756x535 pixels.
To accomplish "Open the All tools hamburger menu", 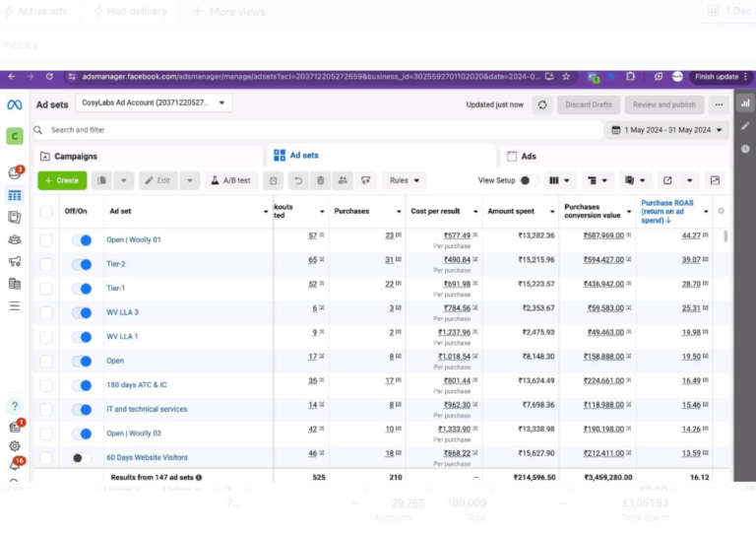I will (14, 305).
